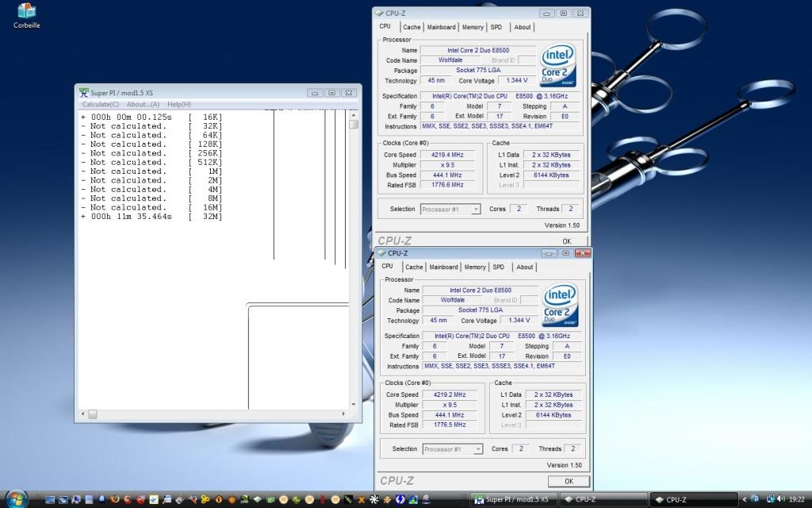
Task: Click OK in the front CPU-Z window
Action: [x=569, y=481]
